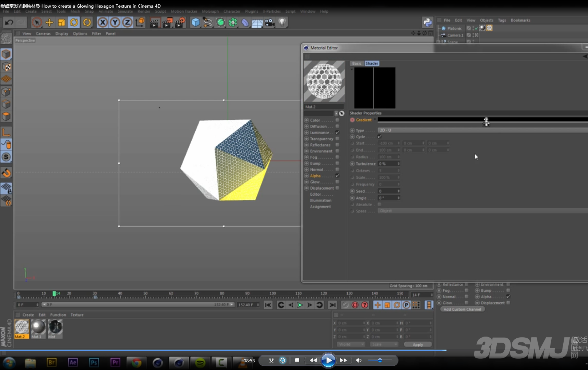This screenshot has width=588, height=370.
Task: Open Photoshop from the taskbar
Action: tap(94, 362)
